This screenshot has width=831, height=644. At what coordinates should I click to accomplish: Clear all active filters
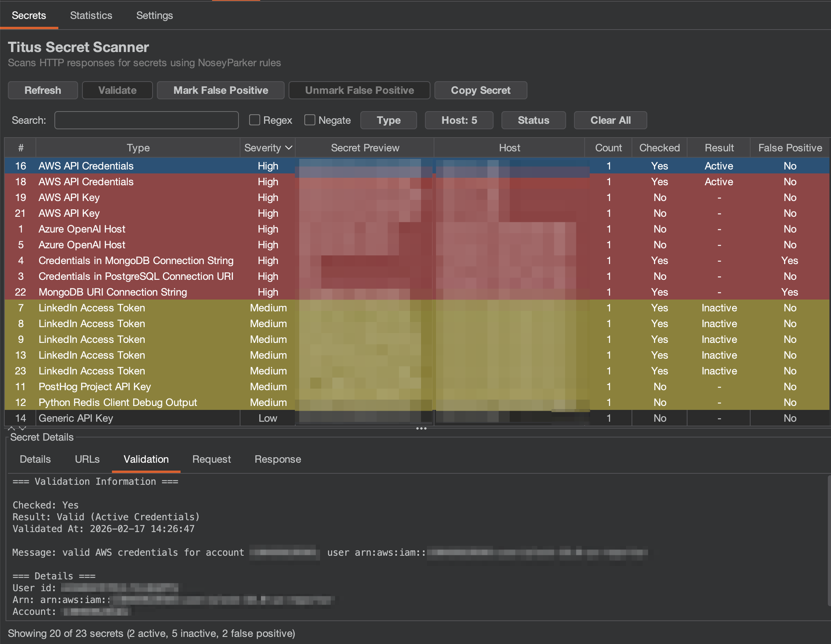click(x=610, y=120)
